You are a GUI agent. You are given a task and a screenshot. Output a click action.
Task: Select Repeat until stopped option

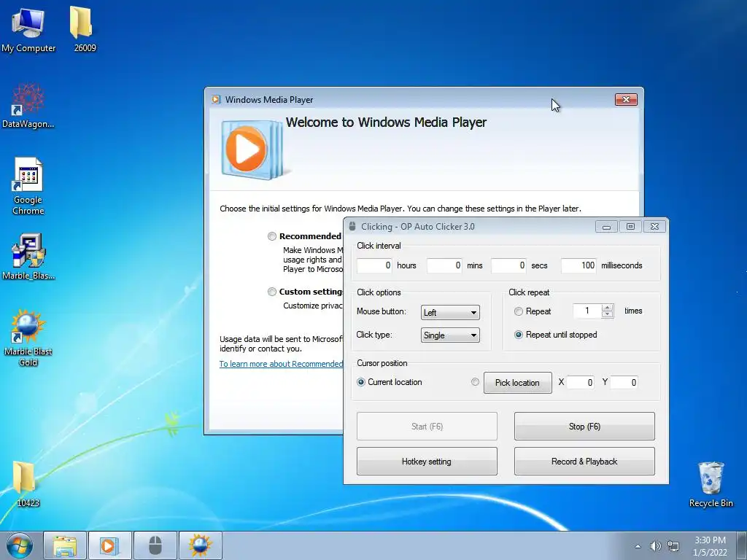click(x=519, y=335)
